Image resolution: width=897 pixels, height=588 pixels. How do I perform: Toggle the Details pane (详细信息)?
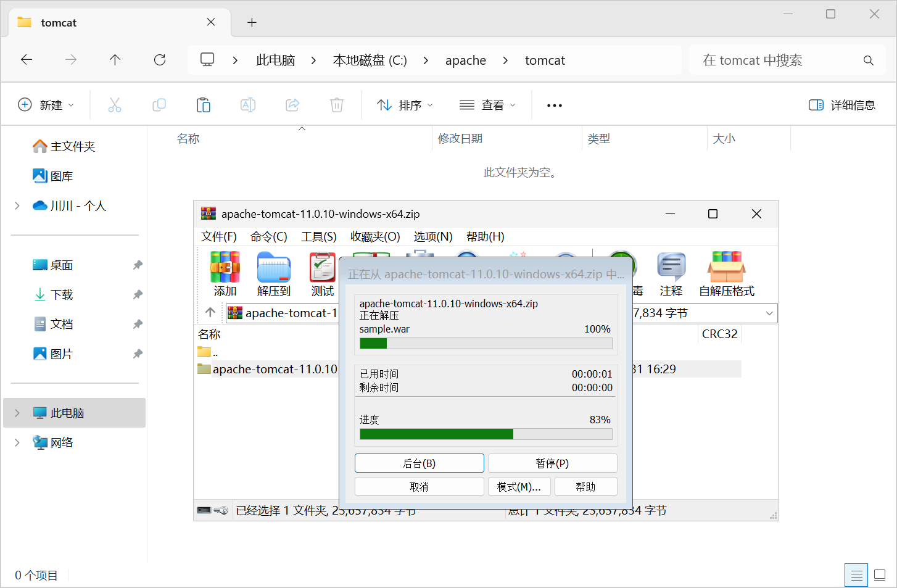click(x=842, y=105)
